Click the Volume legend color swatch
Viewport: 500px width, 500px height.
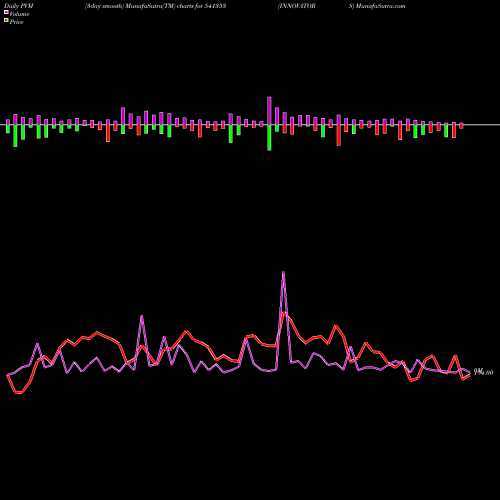point(6,12)
